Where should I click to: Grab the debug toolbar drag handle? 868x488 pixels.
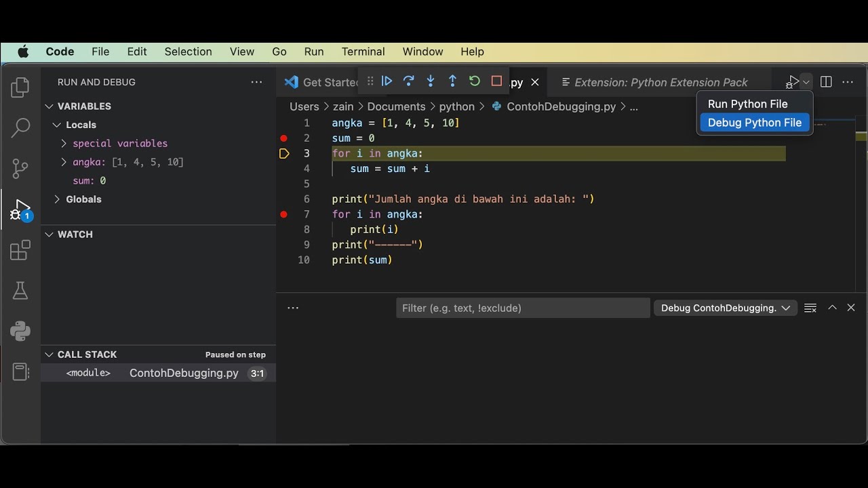pos(370,81)
